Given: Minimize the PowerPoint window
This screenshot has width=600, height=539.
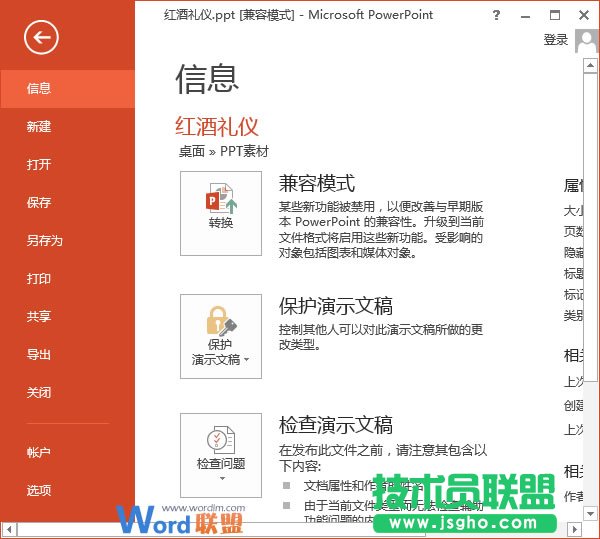Looking at the screenshot, I should pos(525,15).
